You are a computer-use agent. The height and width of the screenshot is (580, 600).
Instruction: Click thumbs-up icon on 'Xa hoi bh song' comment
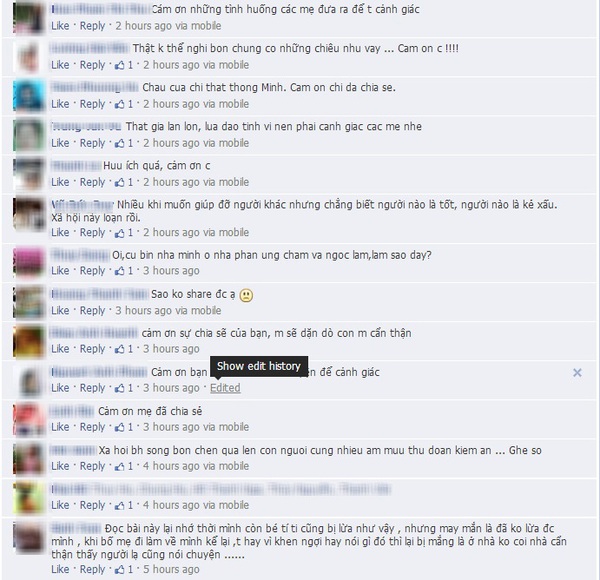coord(120,466)
